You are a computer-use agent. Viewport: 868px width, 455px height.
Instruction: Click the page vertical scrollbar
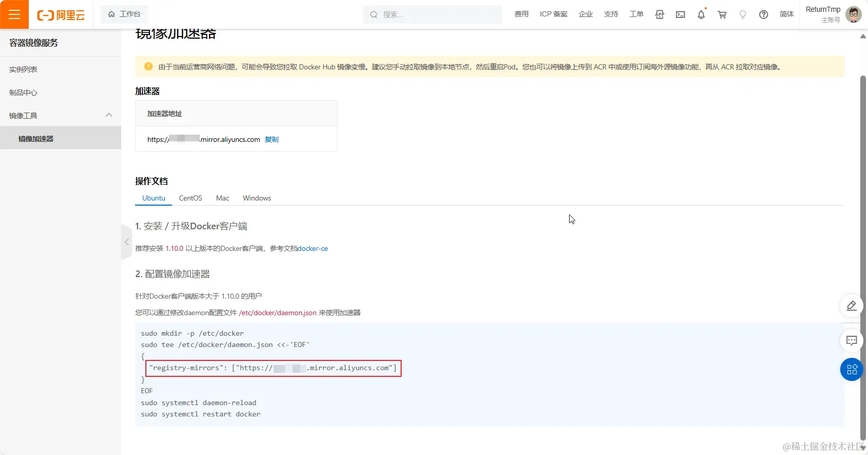click(863, 257)
